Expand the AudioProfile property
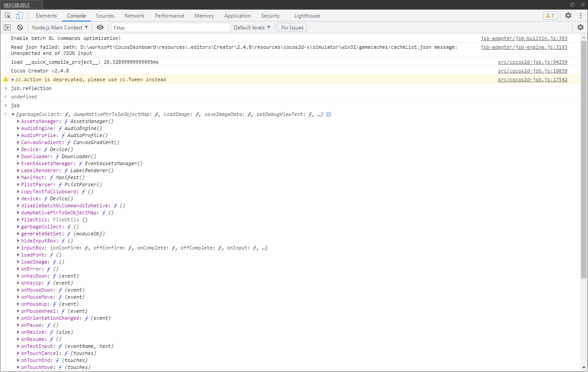Image resolution: width=588 pixels, height=372 pixels. (x=18, y=135)
